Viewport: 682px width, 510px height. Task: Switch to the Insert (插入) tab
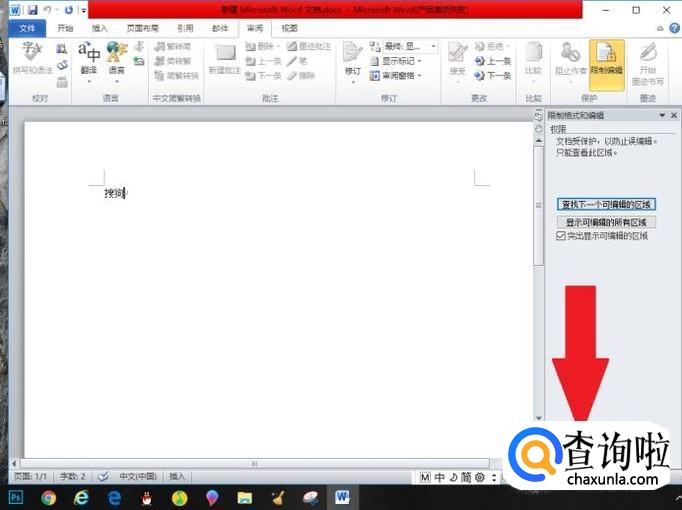[x=100, y=28]
